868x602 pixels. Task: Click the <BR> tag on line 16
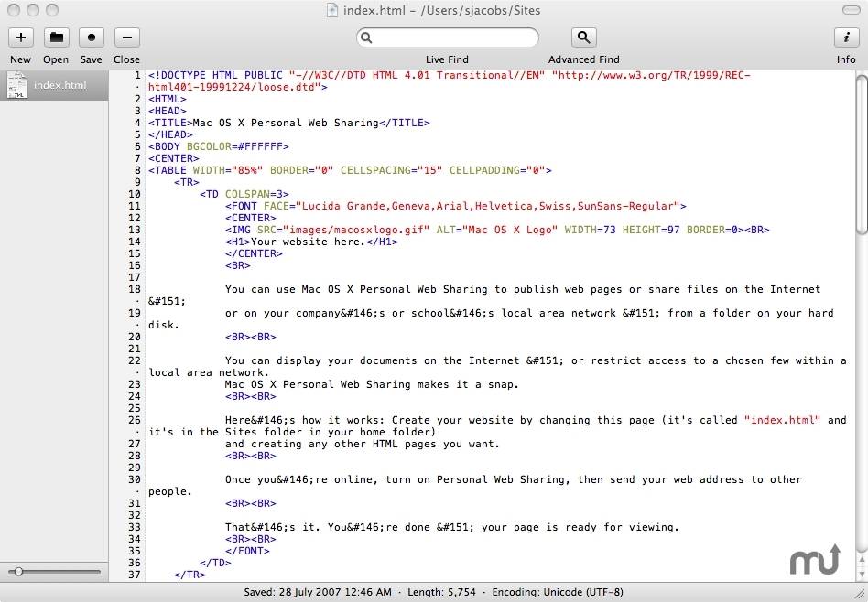click(x=237, y=265)
